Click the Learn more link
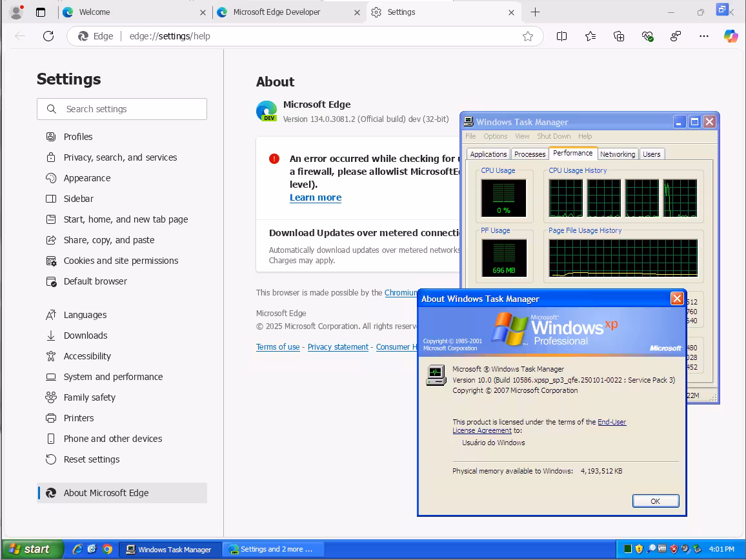This screenshot has width=746, height=560. click(x=316, y=197)
